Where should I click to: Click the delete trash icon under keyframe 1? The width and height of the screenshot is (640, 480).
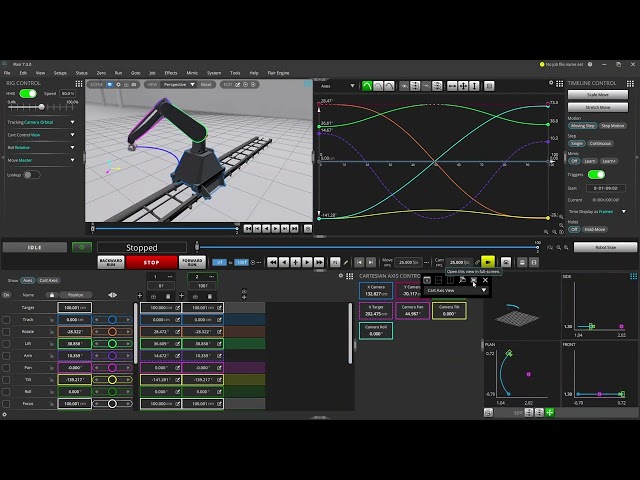point(168,296)
